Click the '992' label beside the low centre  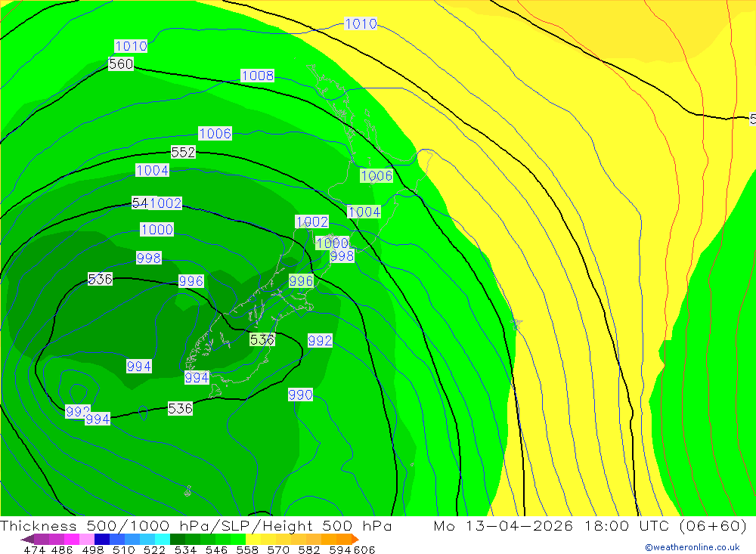pyautogui.click(x=77, y=411)
